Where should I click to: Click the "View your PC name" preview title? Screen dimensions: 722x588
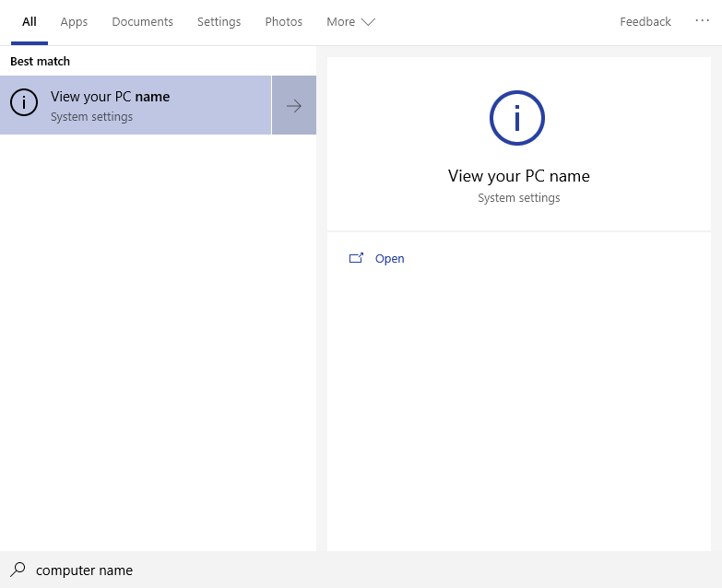click(518, 176)
